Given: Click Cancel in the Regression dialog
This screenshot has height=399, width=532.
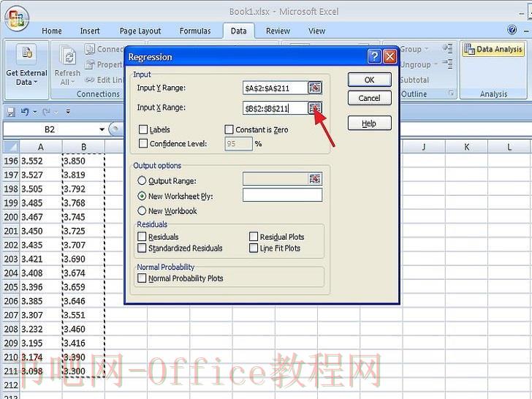Looking at the screenshot, I should click(x=370, y=98).
